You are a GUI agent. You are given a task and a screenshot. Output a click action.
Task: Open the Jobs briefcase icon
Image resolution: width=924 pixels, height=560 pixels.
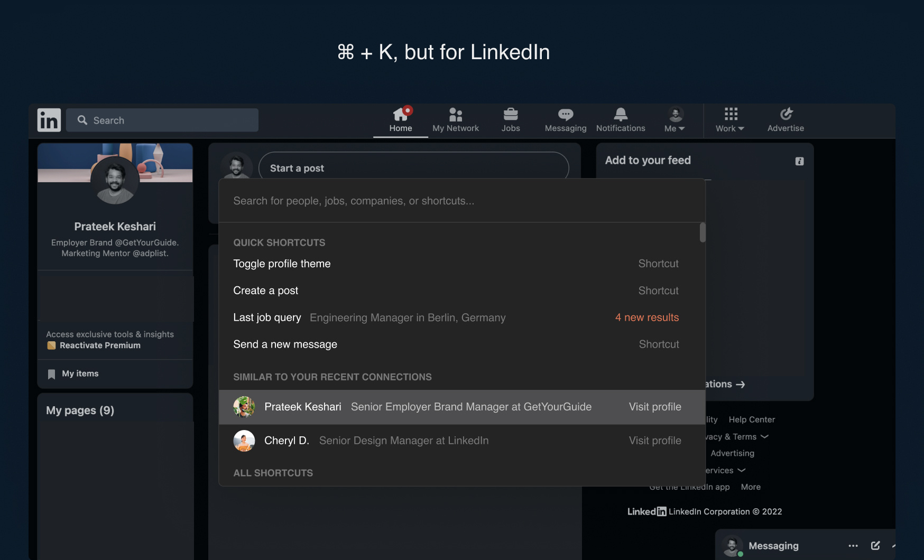pyautogui.click(x=511, y=114)
